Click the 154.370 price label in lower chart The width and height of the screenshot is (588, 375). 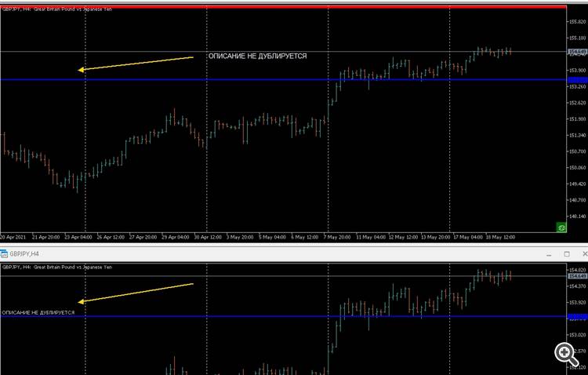coord(577,286)
